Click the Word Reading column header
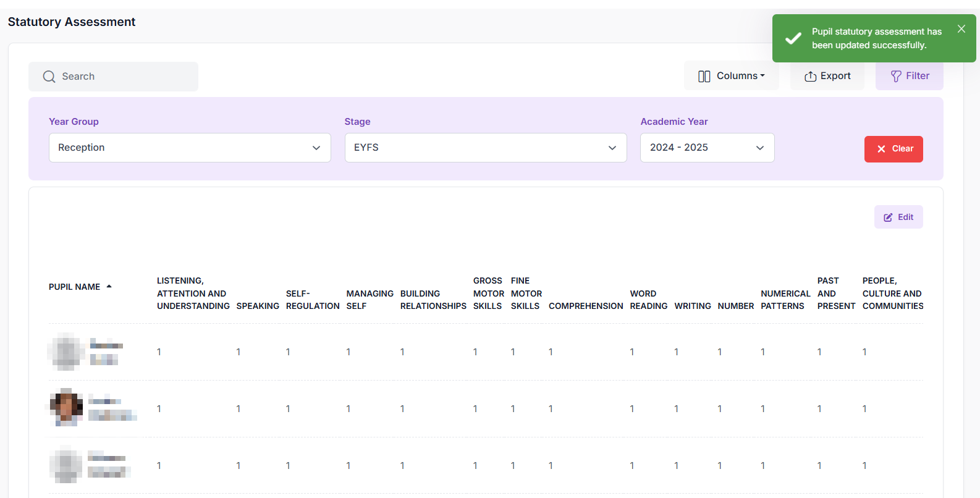This screenshot has height=498, width=980. click(648, 300)
